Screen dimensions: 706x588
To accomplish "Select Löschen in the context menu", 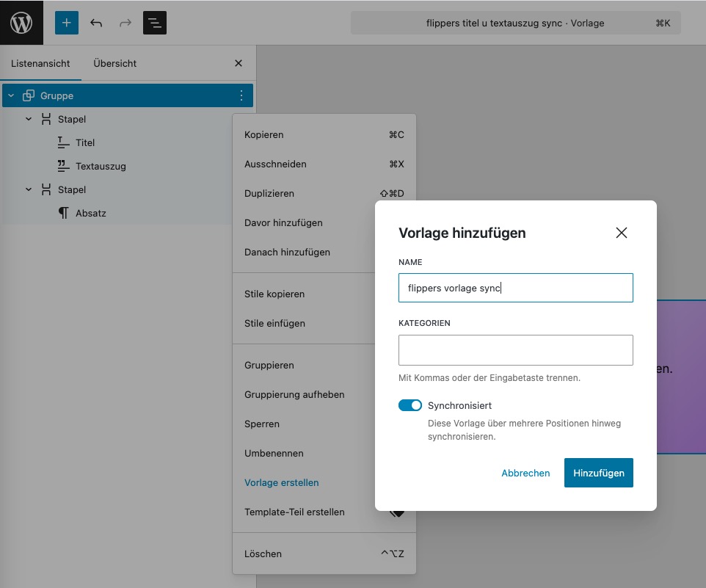I will [263, 553].
